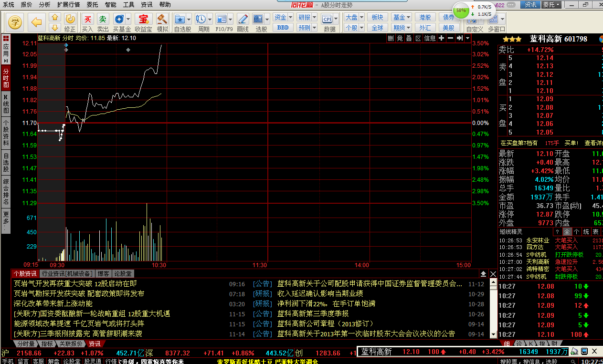This screenshot has height=364, width=603.
Task: Expand the 研报 dropdown
Action: pos(314,17)
